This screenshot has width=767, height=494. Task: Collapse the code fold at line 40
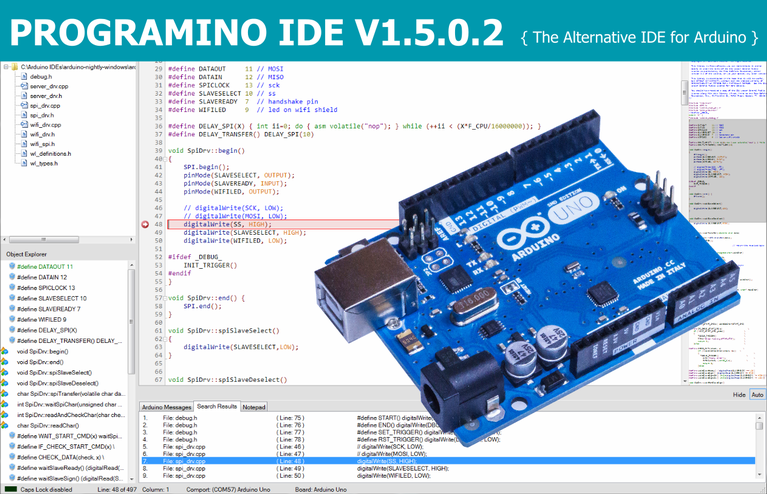coord(165,159)
